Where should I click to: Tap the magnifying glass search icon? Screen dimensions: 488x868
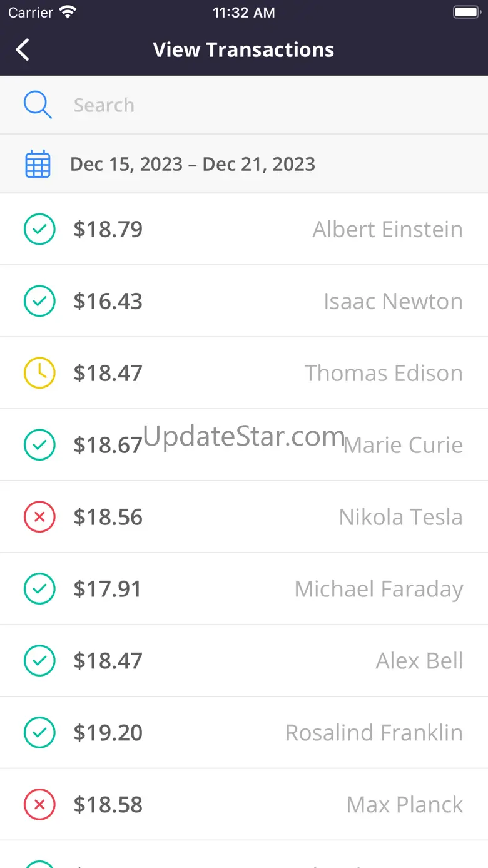pos(38,105)
